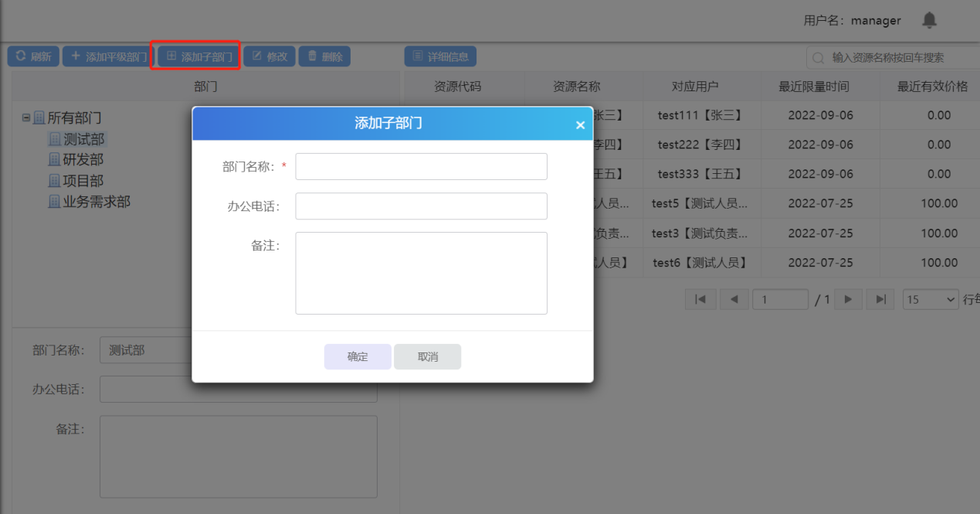This screenshot has width=980, height=514.
Task: Click the notification bell icon
Action: coord(929,20)
